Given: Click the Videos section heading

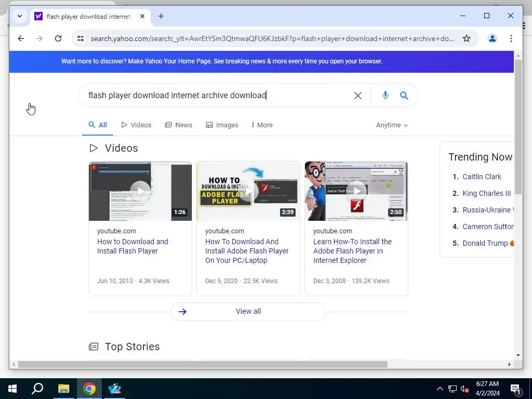Looking at the screenshot, I should 121,148.
